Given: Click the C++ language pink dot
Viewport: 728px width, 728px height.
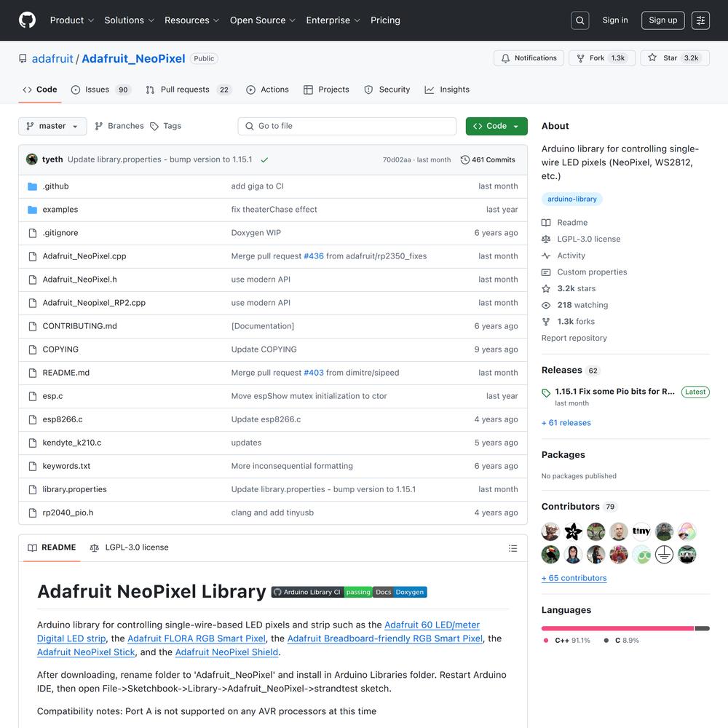Looking at the screenshot, I should tap(545, 640).
